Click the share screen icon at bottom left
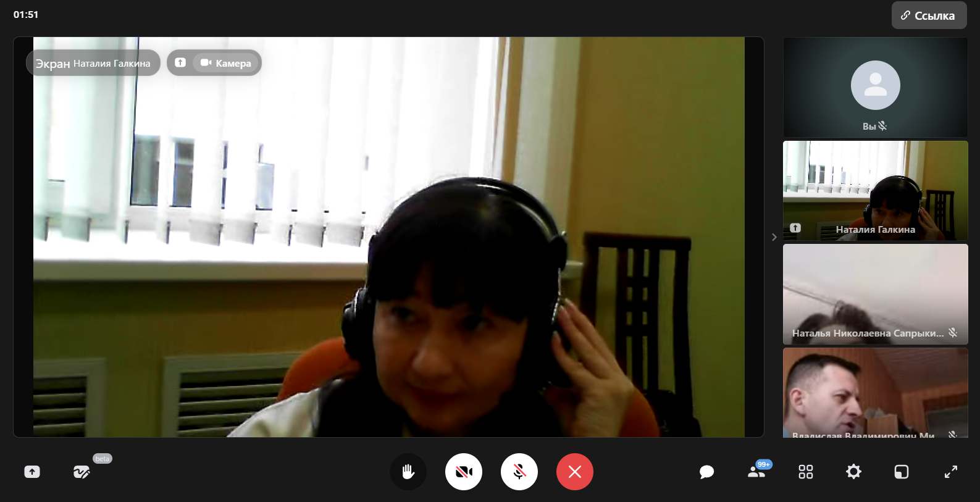Image resolution: width=980 pixels, height=502 pixels. (32, 472)
